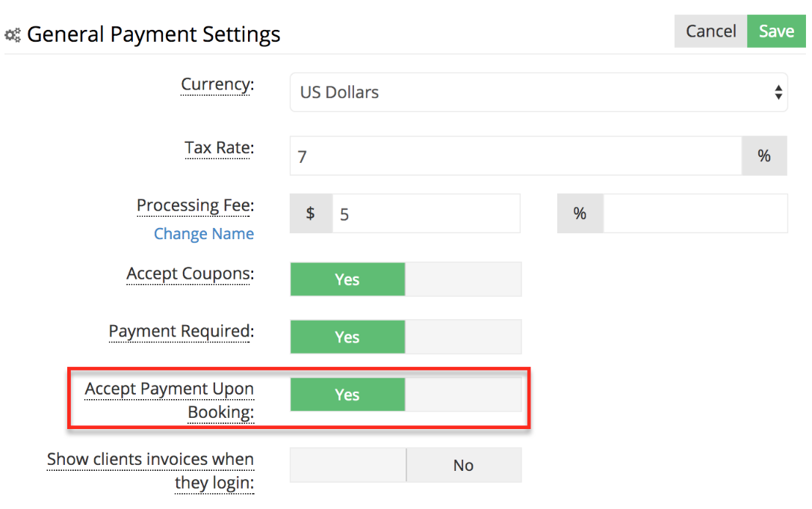Disable Accept Payment Upon Booking

coord(463,394)
